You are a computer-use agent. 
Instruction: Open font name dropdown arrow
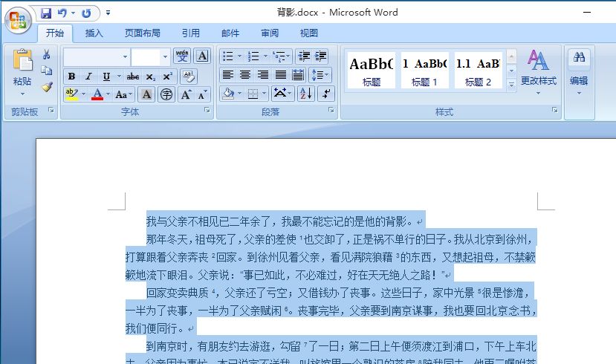coord(125,56)
